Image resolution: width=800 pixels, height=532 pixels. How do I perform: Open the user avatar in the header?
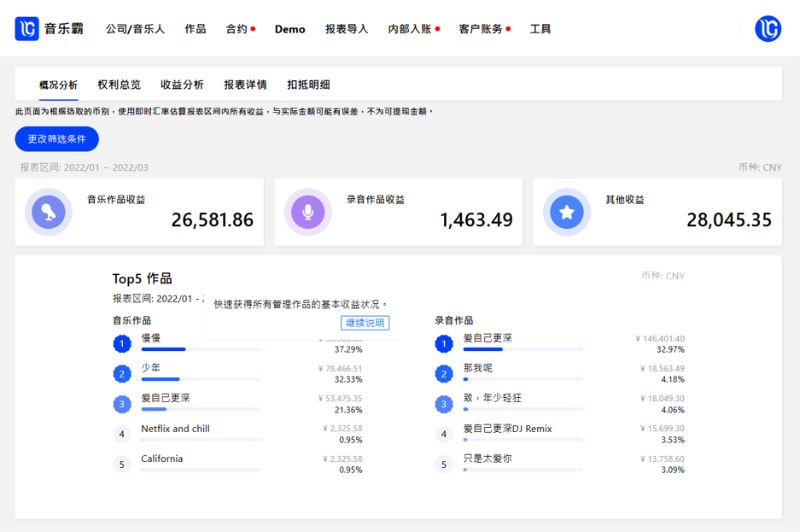pyautogui.click(x=768, y=28)
